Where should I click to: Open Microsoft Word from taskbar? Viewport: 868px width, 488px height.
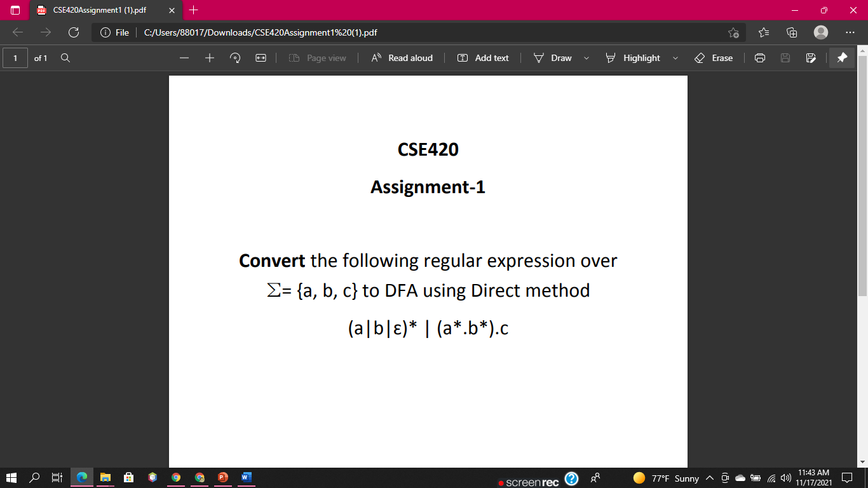pos(246,477)
